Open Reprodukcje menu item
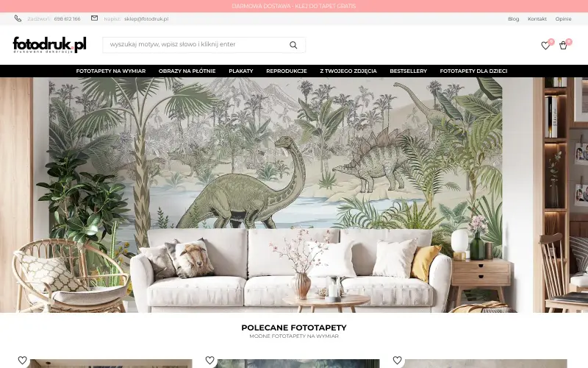The image size is (588, 368). click(287, 71)
